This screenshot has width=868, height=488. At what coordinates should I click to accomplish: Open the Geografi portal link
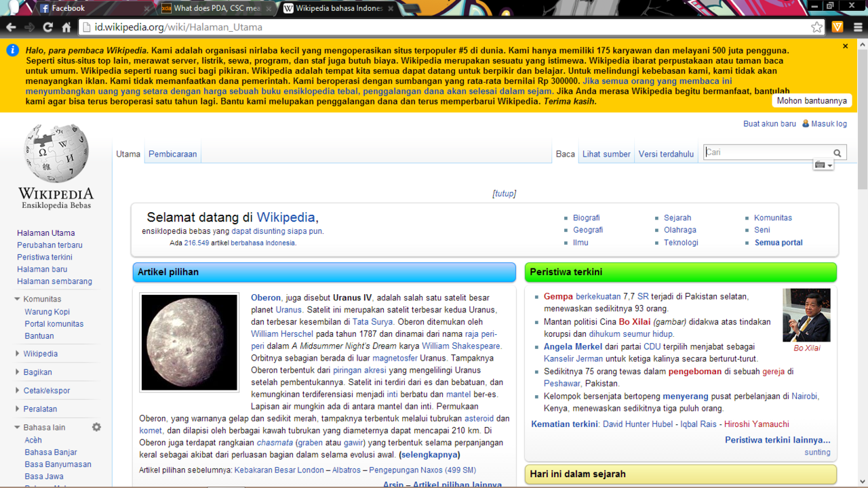click(x=588, y=230)
